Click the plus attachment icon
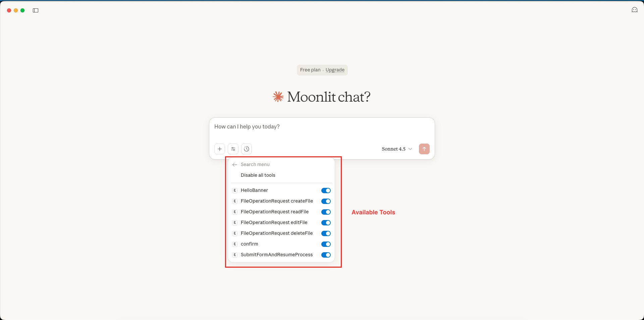 tap(220, 149)
